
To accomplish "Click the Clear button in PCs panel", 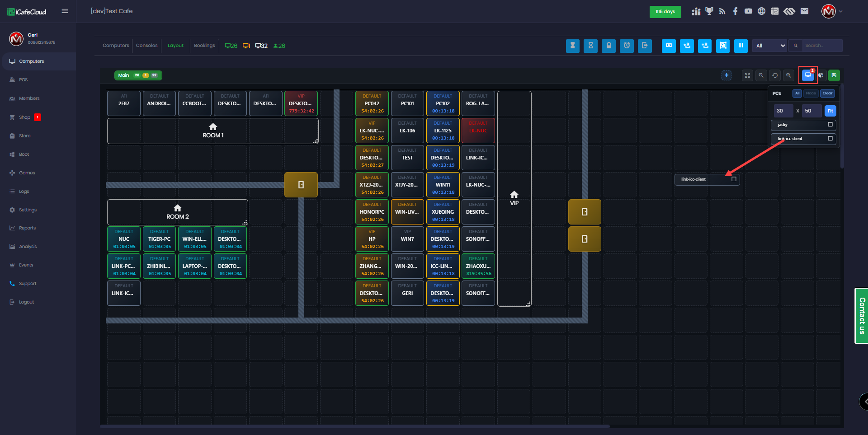I will [827, 94].
